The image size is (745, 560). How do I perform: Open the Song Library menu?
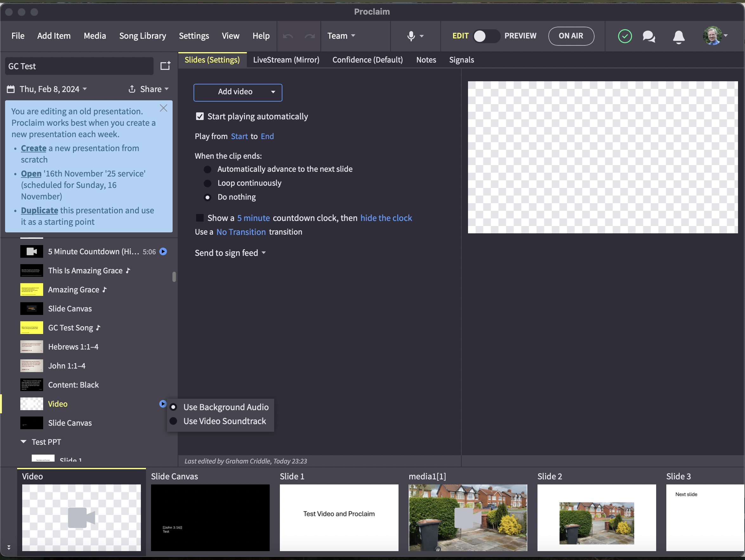(x=142, y=36)
